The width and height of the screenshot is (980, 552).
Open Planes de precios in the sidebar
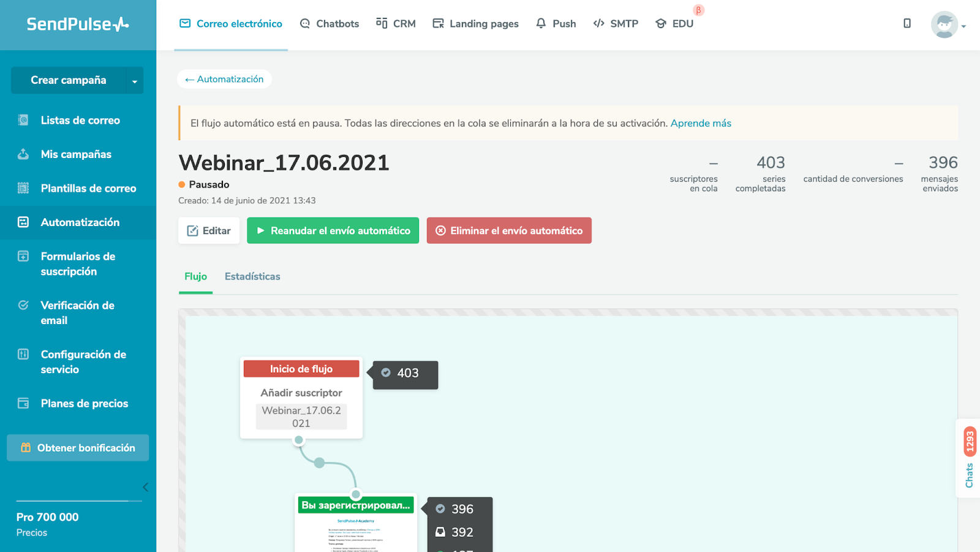85,404
